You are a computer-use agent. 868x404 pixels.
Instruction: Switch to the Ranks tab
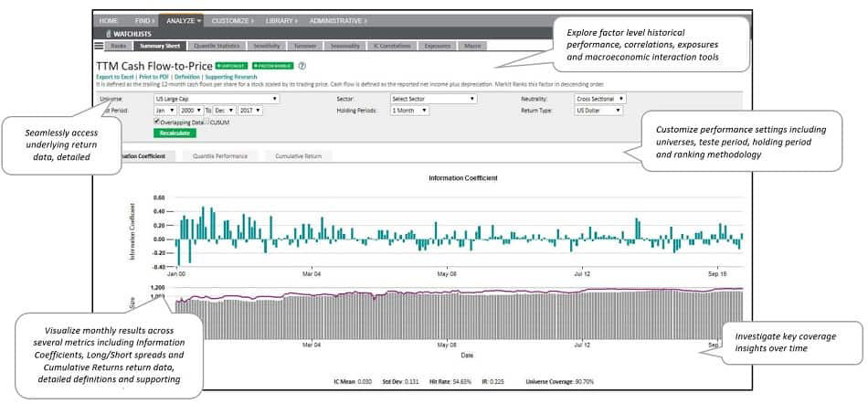pyautogui.click(x=119, y=46)
